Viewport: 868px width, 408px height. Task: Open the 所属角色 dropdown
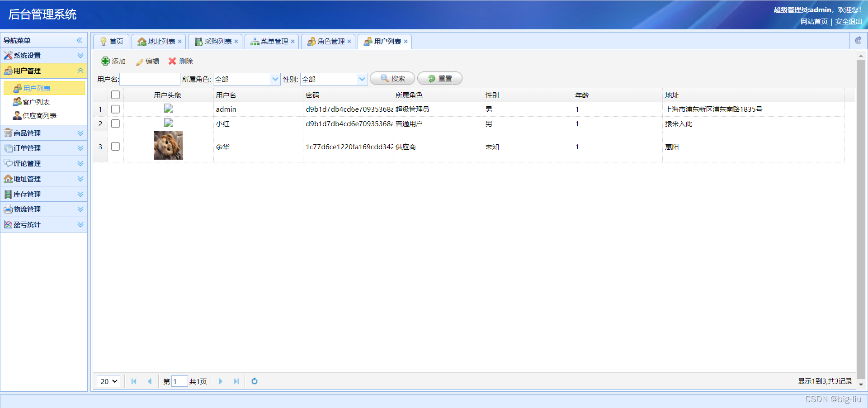(x=275, y=79)
